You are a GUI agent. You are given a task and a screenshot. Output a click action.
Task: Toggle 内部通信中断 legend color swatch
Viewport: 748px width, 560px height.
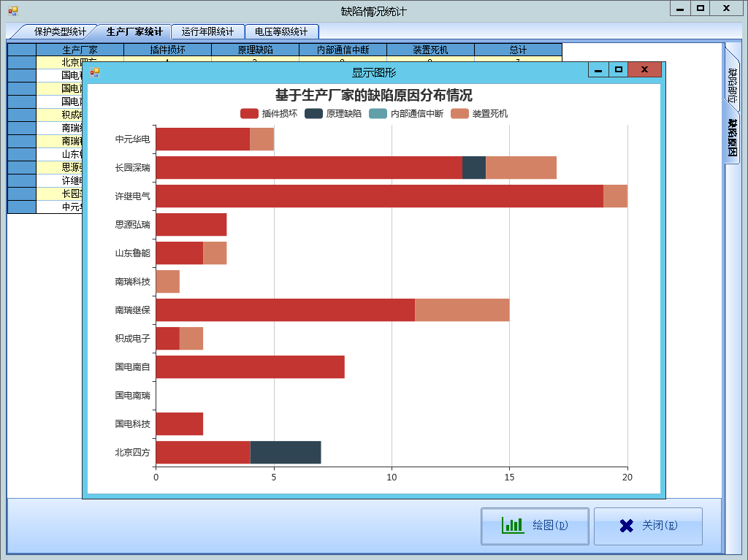[378, 113]
